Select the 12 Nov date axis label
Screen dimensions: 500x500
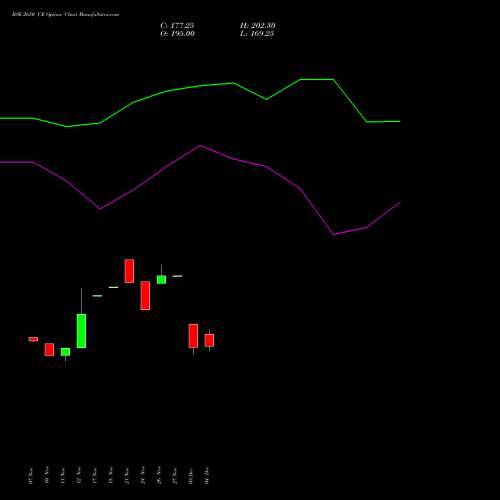(79, 475)
